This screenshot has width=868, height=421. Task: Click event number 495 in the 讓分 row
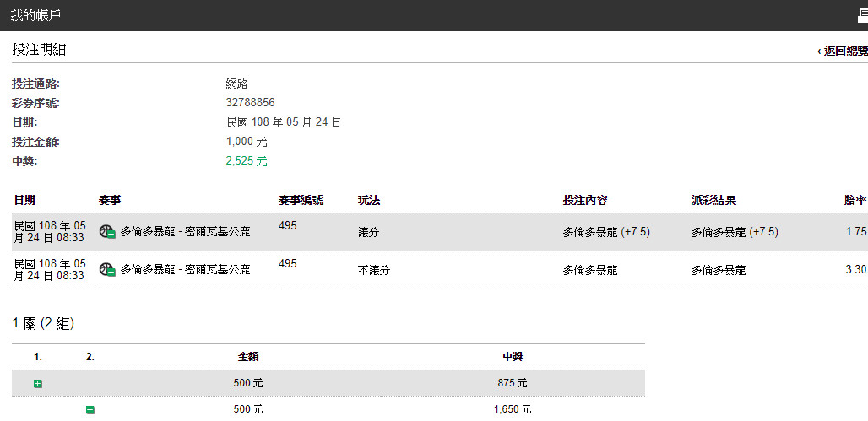pos(287,226)
